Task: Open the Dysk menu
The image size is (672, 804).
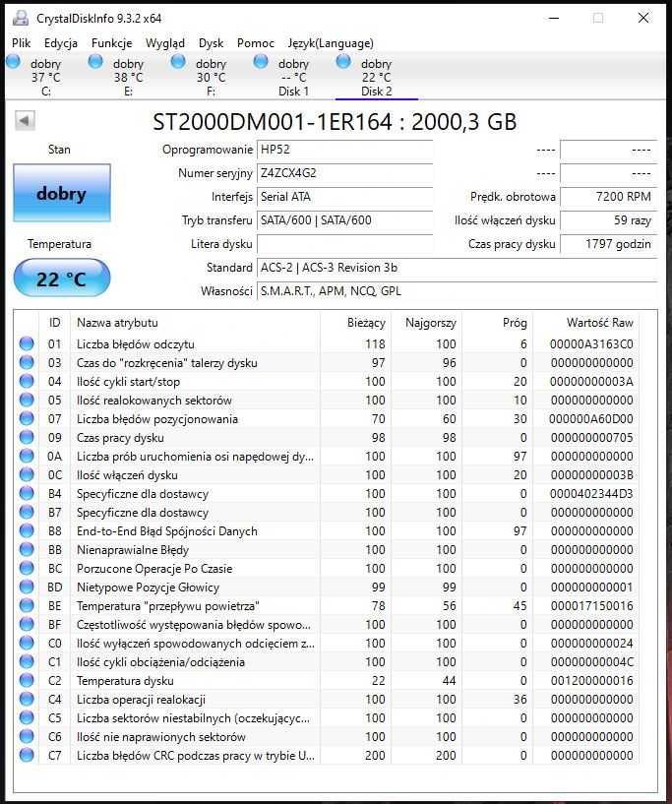Action: [x=211, y=43]
